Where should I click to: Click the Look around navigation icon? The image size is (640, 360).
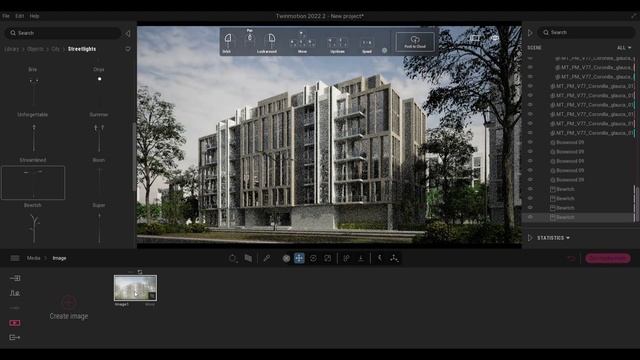tap(271, 39)
